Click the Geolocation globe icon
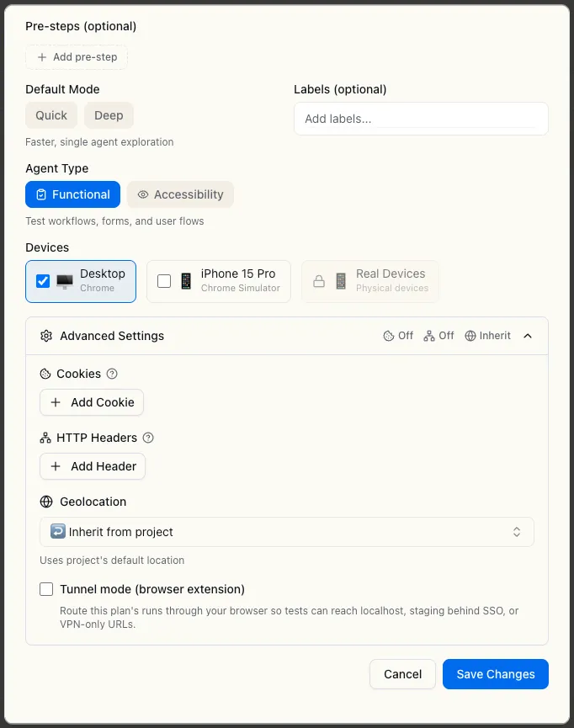This screenshot has height=728, width=574. (x=45, y=502)
